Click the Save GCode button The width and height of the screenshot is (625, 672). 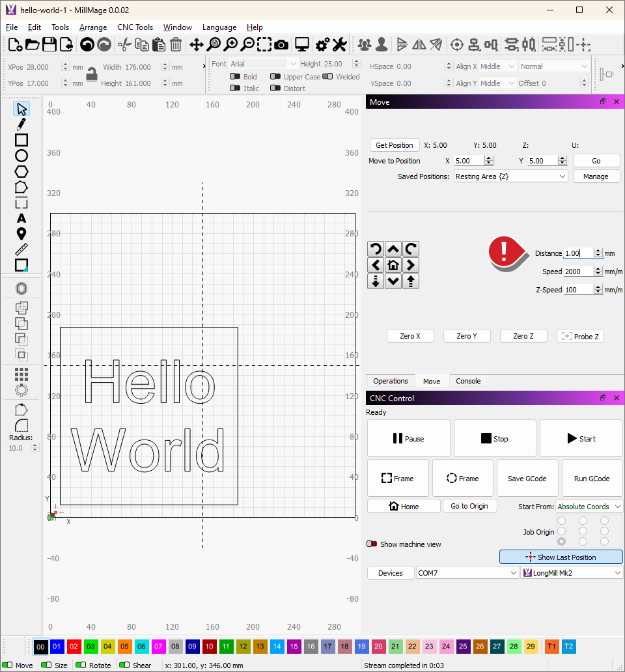click(x=527, y=479)
